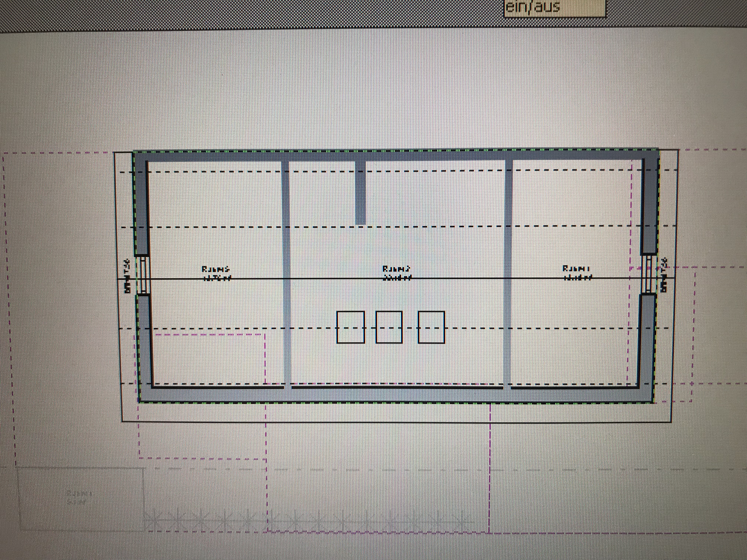Click the bottom exterior wall of the floor plan
Viewport: 747px width, 560px height.
[x=395, y=395]
